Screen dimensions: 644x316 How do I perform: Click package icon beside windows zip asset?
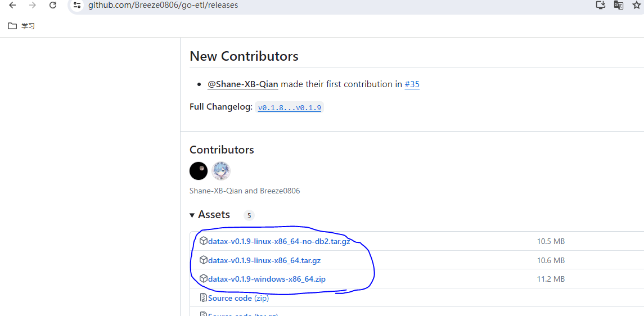(x=203, y=279)
